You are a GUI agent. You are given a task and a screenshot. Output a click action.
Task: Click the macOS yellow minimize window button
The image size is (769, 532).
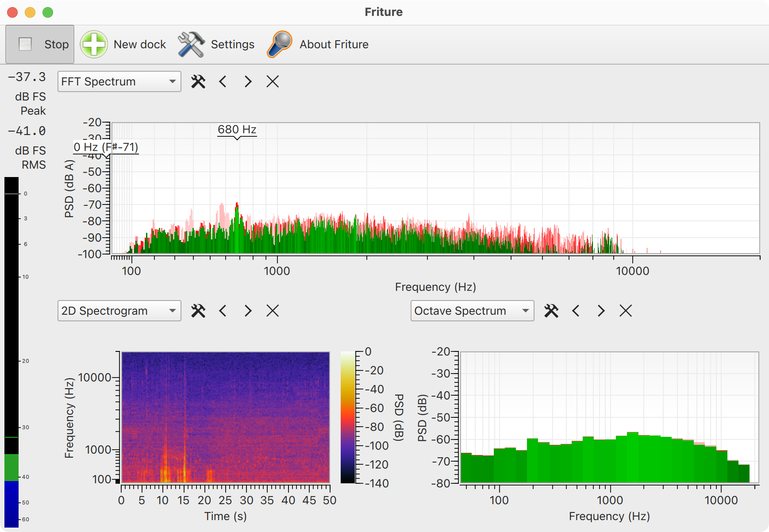pyautogui.click(x=30, y=12)
